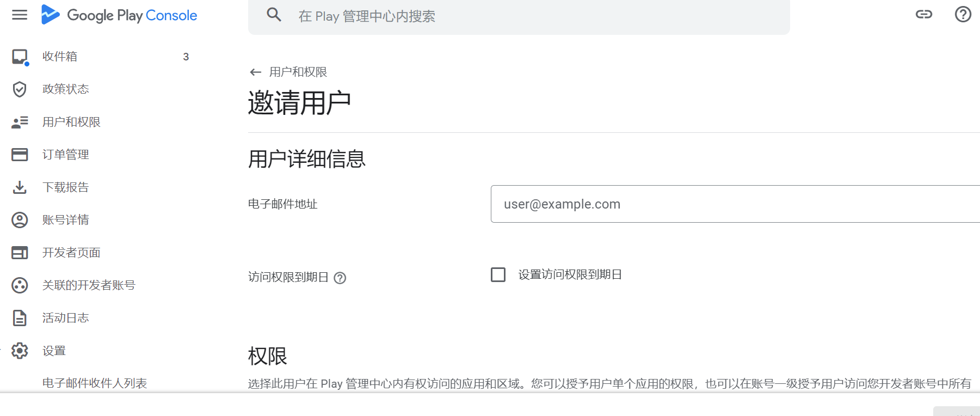Click help icon next to 访问权限到期日

point(340,278)
